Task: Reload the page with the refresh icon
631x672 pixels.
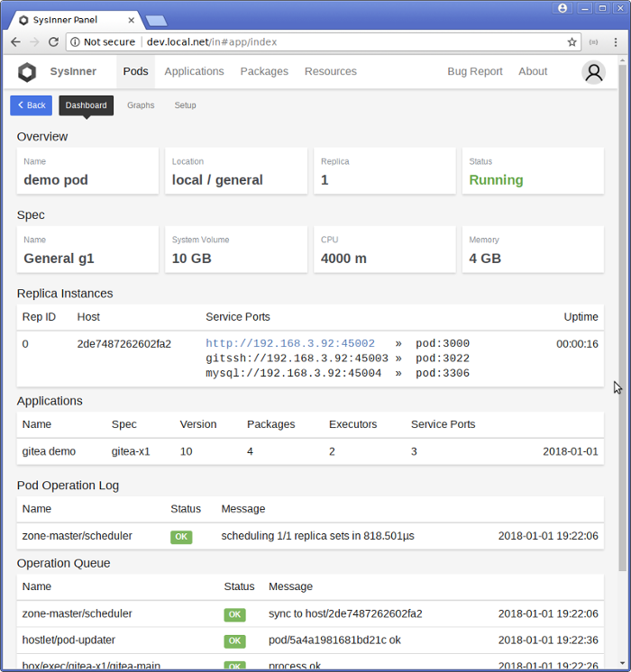Action: click(53, 42)
